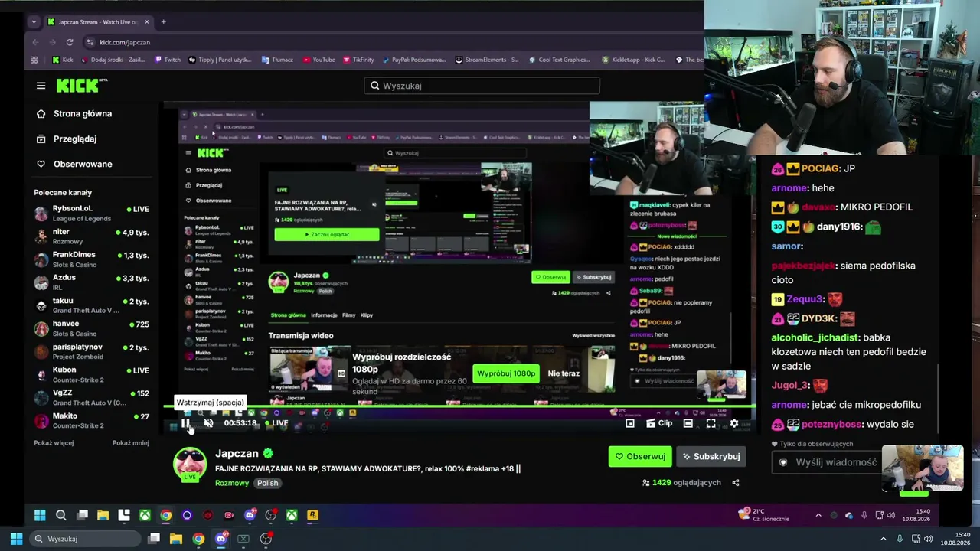Open Kubon channel in the main sidebar
This screenshot has height=551, width=980.
[x=92, y=375]
